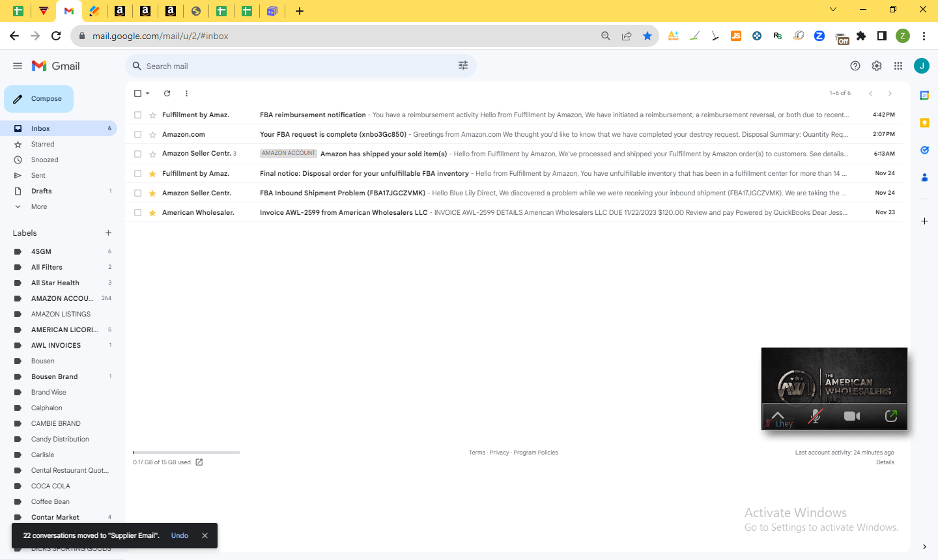Star the FBA reimbursement notification email
Screen dimensions: 938x560
[152, 115]
